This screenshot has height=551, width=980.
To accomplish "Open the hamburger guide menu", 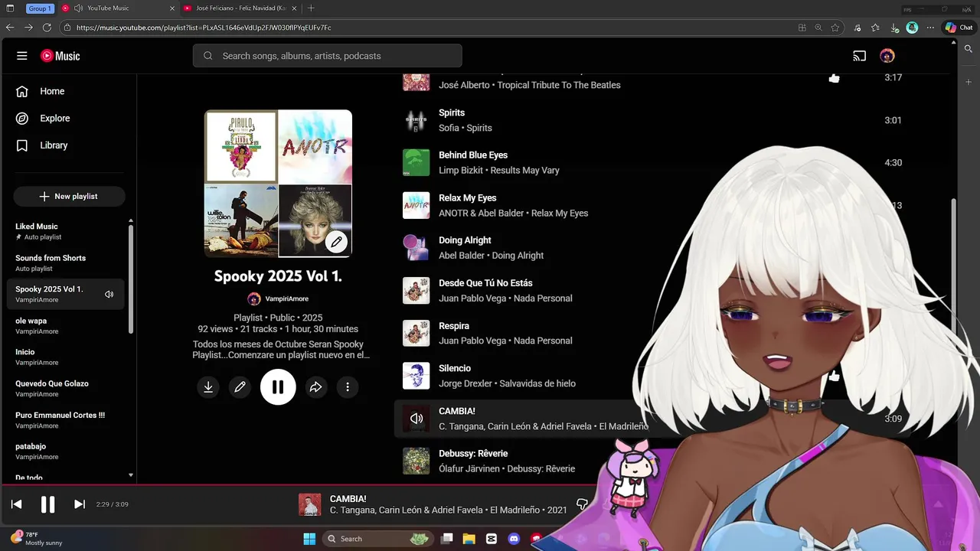I will [x=22, y=56].
